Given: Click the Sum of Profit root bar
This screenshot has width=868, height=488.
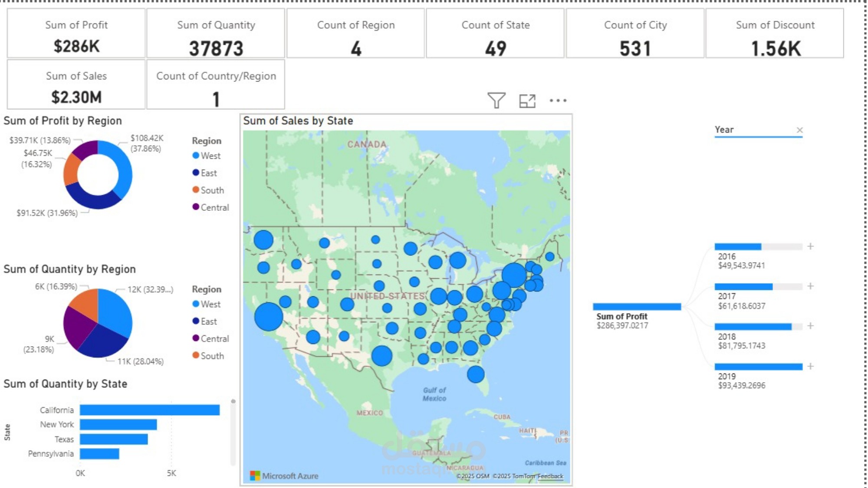Looking at the screenshot, I should pyautogui.click(x=637, y=307).
